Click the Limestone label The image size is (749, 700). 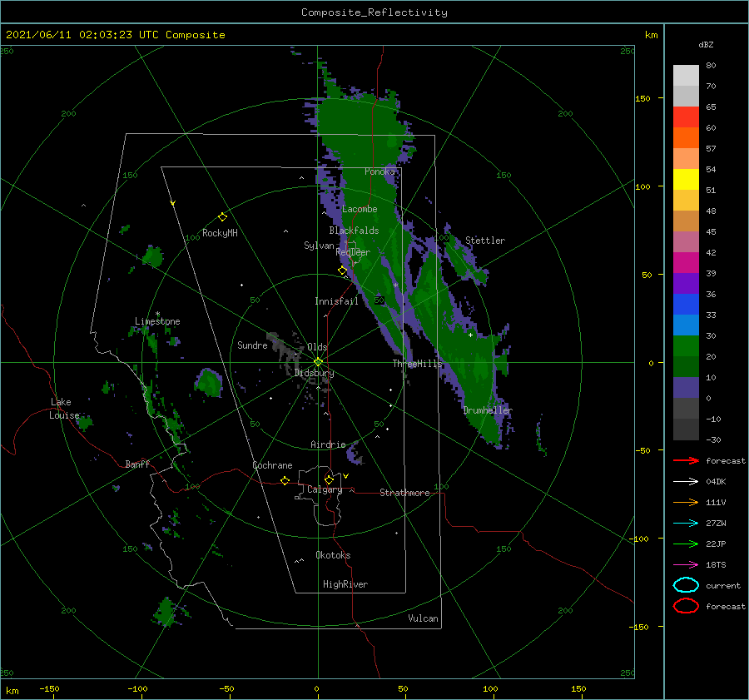(157, 321)
